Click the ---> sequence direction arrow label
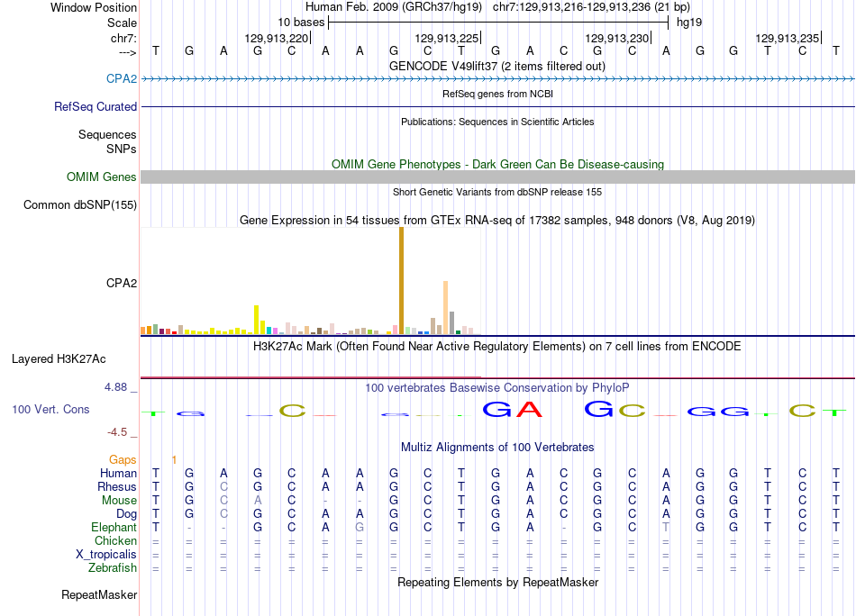 click(128, 52)
